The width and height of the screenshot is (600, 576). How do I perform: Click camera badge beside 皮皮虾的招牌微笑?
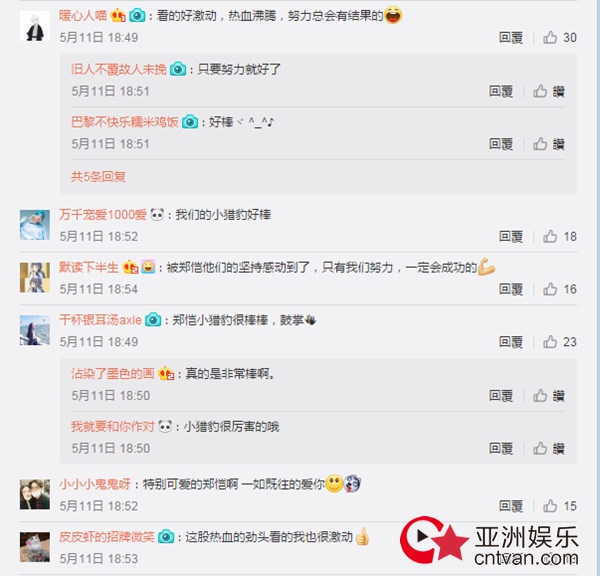[166, 537]
